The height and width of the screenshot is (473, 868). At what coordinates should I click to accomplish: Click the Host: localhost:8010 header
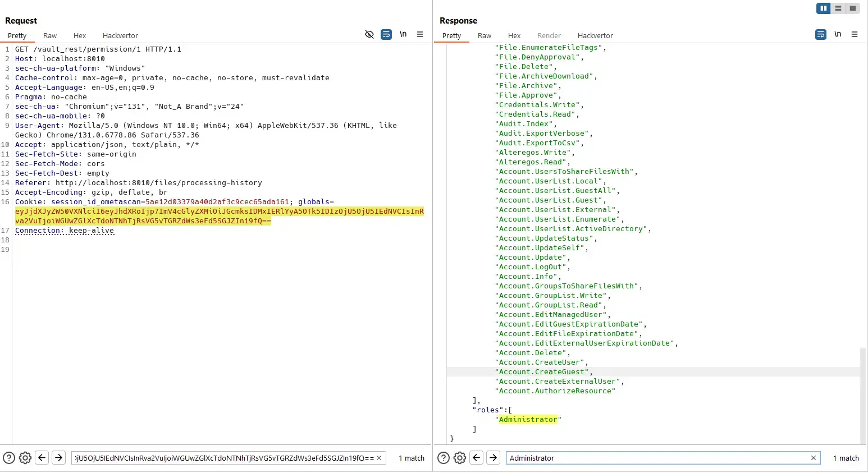(60, 59)
